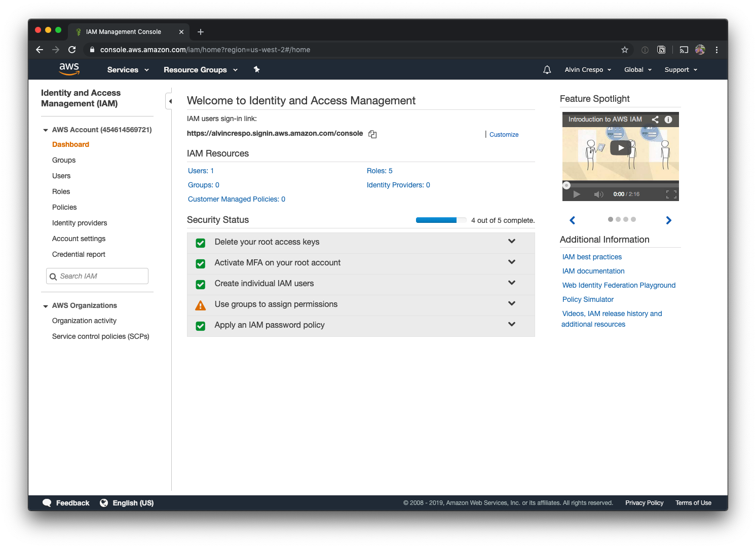Click the pin shortcut icon in navbar
756x548 pixels.
(256, 69)
